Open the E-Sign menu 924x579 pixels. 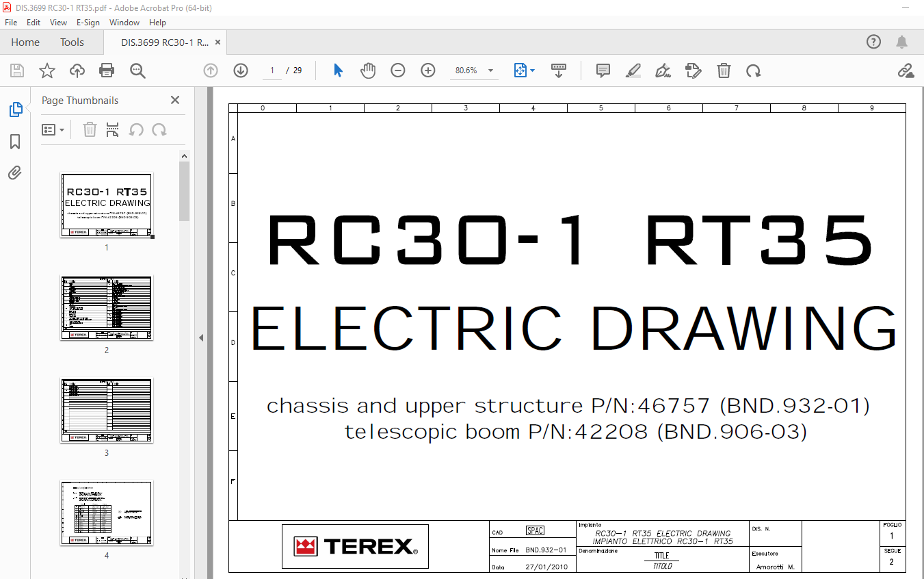[88, 23]
